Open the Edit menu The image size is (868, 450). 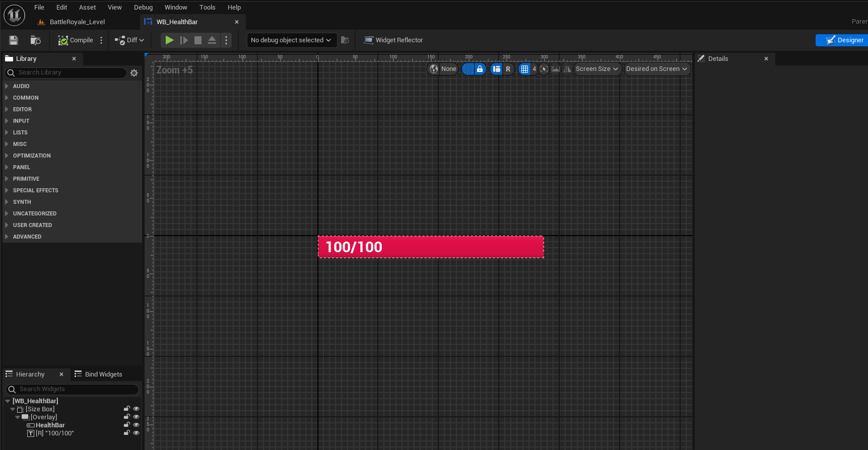click(x=62, y=8)
